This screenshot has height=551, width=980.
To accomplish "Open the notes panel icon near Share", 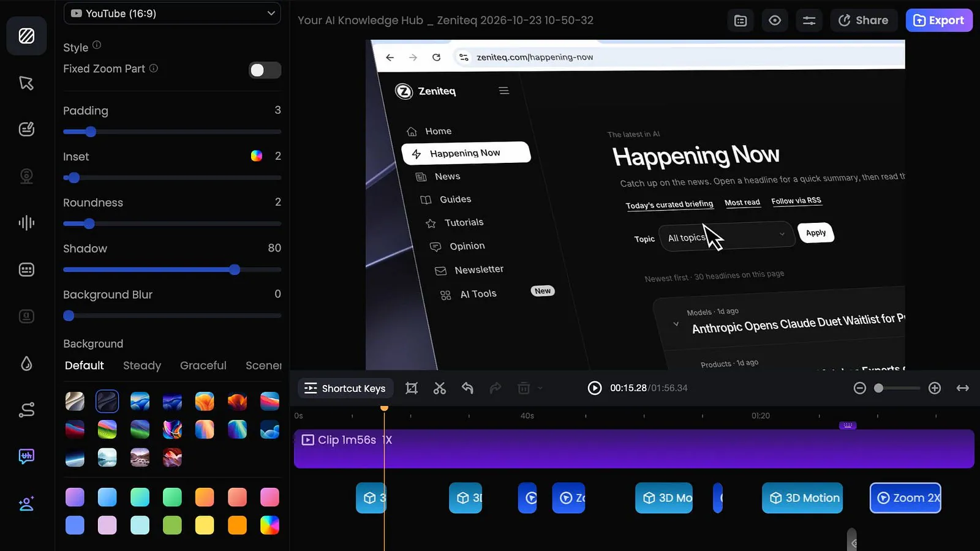I will [741, 20].
